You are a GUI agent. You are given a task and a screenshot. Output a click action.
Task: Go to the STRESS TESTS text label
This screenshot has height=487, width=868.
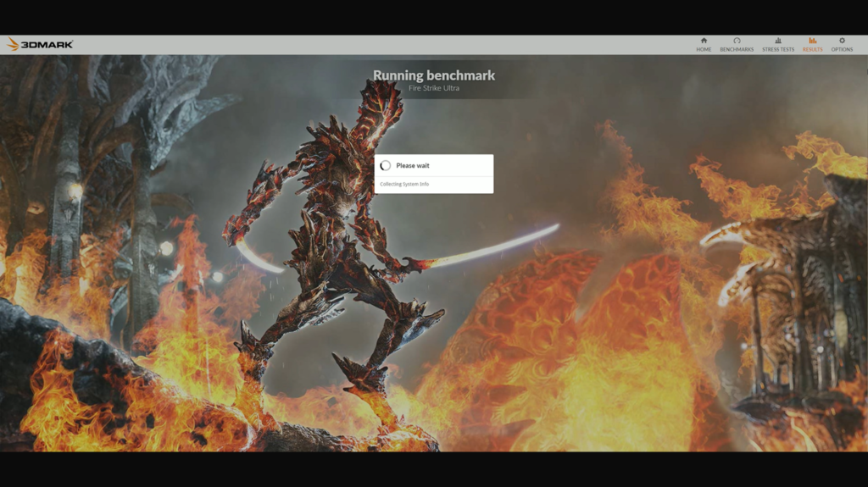pyautogui.click(x=778, y=49)
